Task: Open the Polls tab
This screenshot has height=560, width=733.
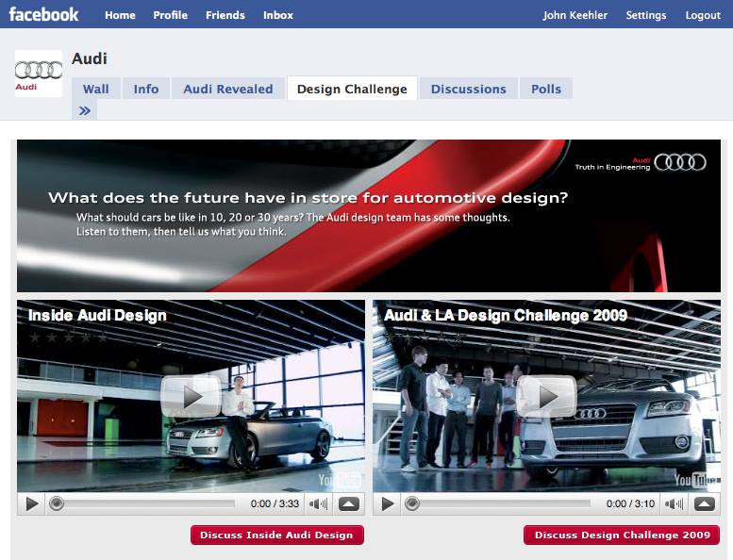Action: point(546,89)
